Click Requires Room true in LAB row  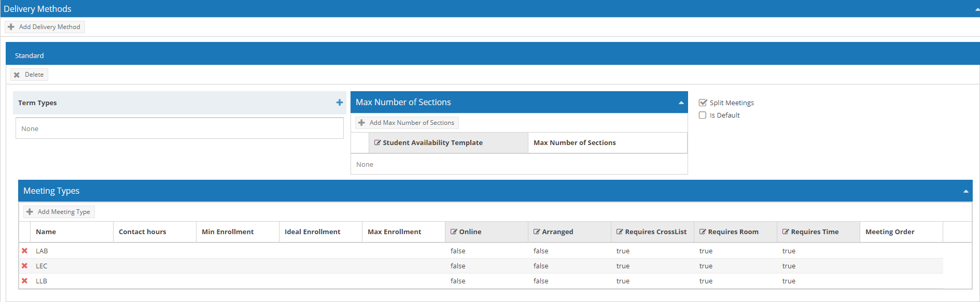click(x=706, y=251)
